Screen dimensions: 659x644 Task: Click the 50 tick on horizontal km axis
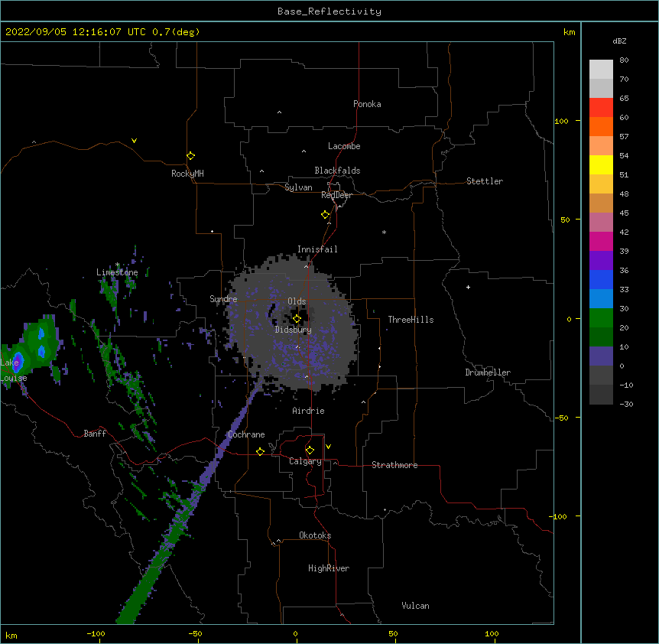(x=393, y=633)
